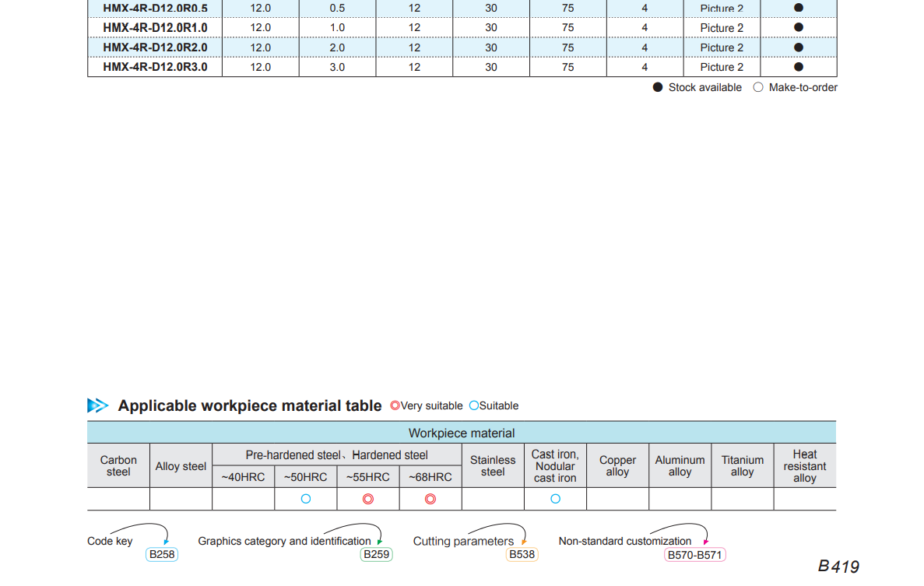This screenshot has height=586, width=924.
Task: Open the B570-B571 non-standard customization reference
Action: coord(694,555)
